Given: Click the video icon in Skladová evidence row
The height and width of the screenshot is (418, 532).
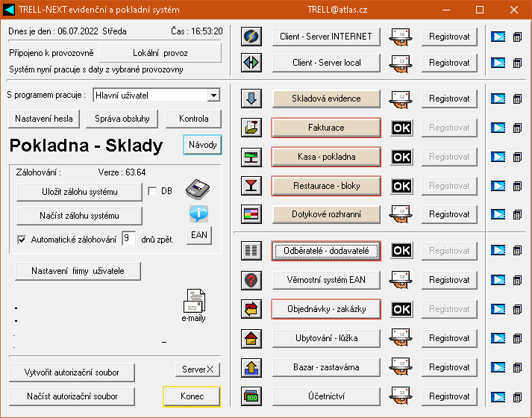Looking at the screenshot, I should tap(498, 99).
